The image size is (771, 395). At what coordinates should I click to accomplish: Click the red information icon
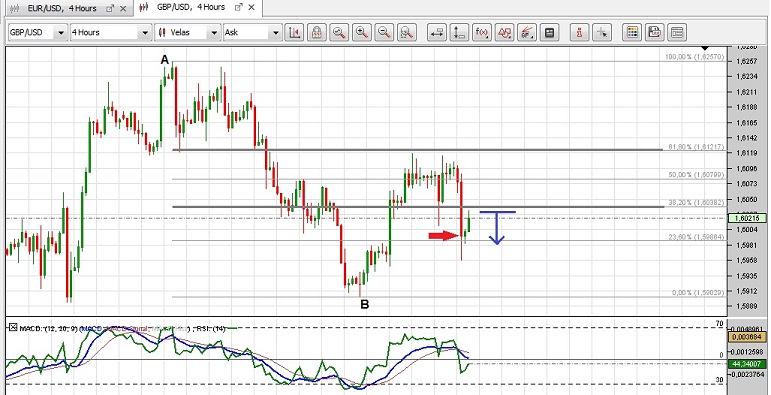tap(580, 33)
